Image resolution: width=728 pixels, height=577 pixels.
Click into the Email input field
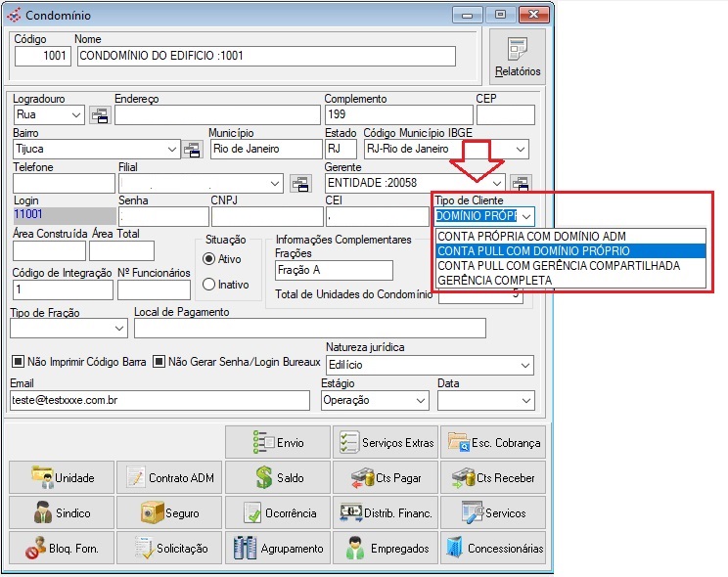click(161, 401)
